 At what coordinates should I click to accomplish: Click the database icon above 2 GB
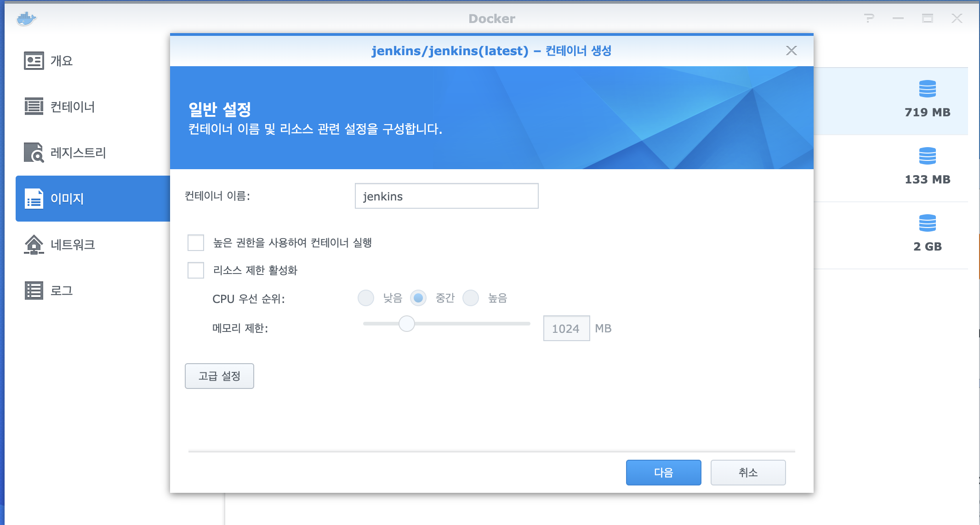927,223
